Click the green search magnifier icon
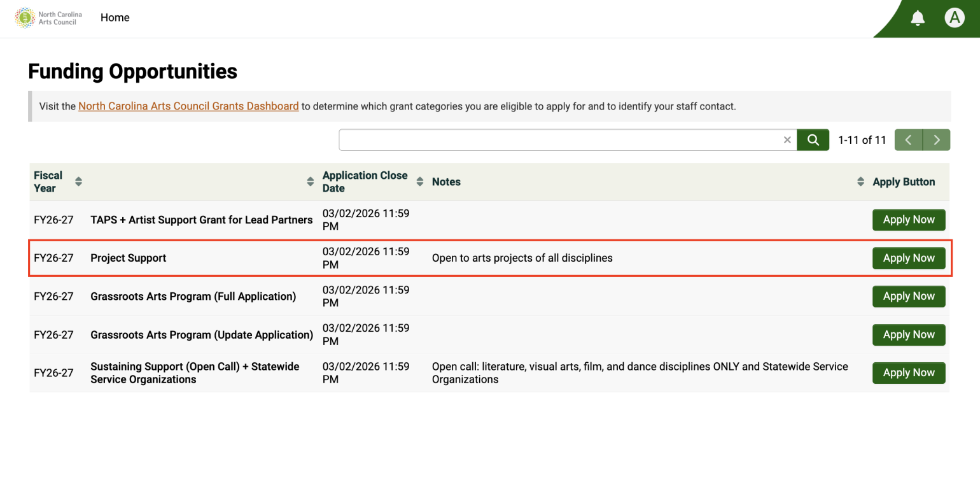Screen dimensions: 980x480 pyautogui.click(x=813, y=139)
